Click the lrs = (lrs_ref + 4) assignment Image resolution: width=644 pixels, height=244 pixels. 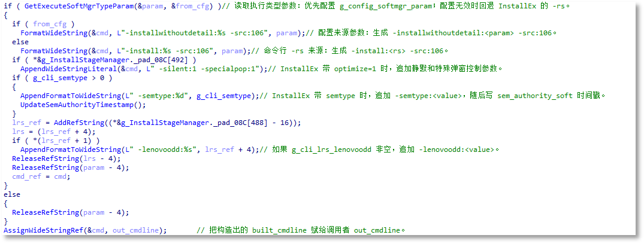(53, 131)
